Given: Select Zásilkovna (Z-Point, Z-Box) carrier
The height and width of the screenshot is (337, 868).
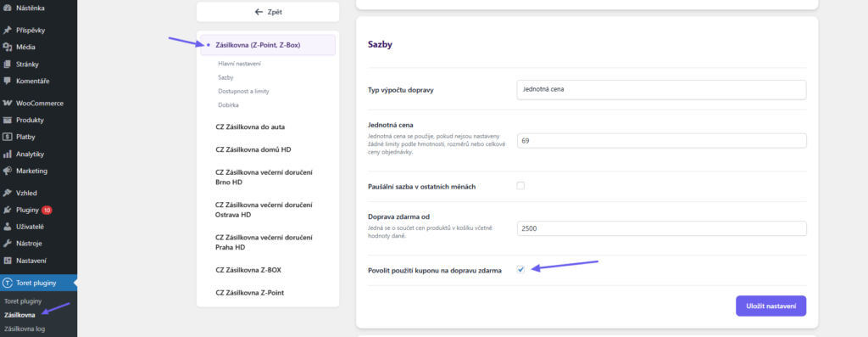Looking at the screenshot, I should click(x=268, y=45).
